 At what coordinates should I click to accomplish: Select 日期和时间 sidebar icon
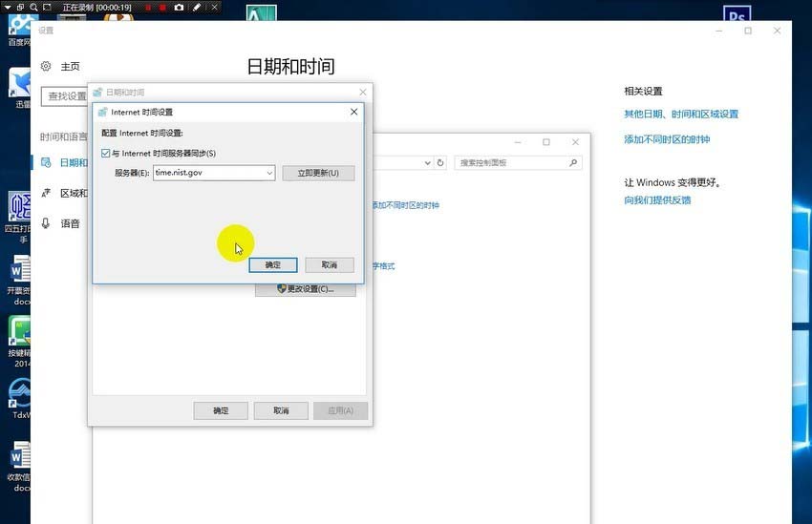click(x=46, y=162)
